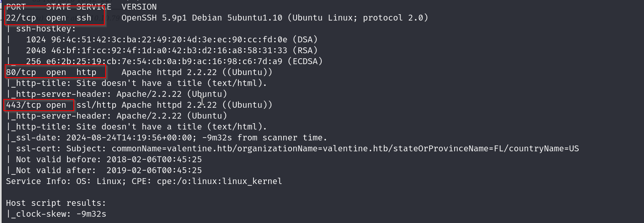Image resolution: width=644 pixels, height=223 pixels.
Task: Click the ssl-date line text
Action: 166,137
